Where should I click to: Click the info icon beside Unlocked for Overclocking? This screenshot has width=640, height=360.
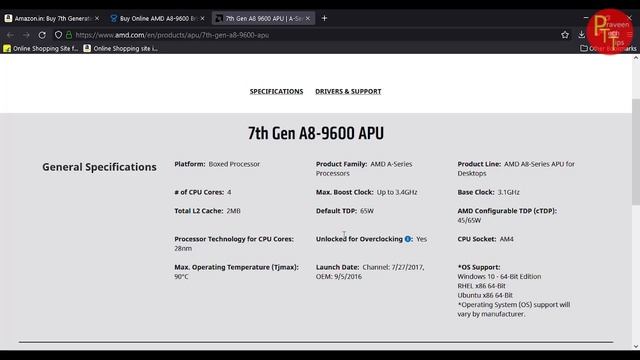pyautogui.click(x=408, y=239)
